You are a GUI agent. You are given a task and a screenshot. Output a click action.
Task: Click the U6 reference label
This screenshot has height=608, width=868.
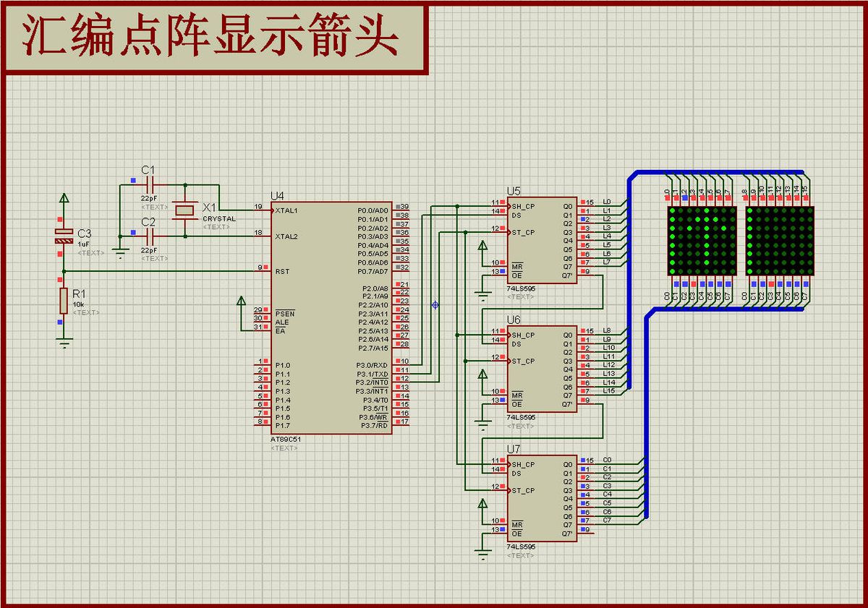(514, 320)
